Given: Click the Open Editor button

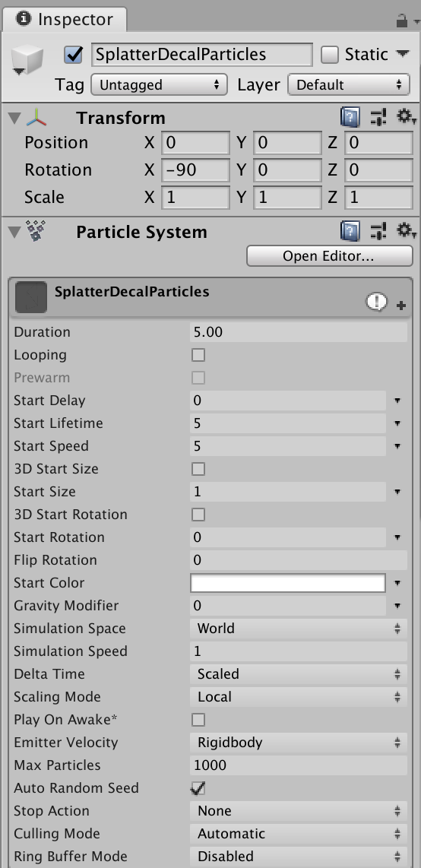Looking at the screenshot, I should click(x=330, y=256).
